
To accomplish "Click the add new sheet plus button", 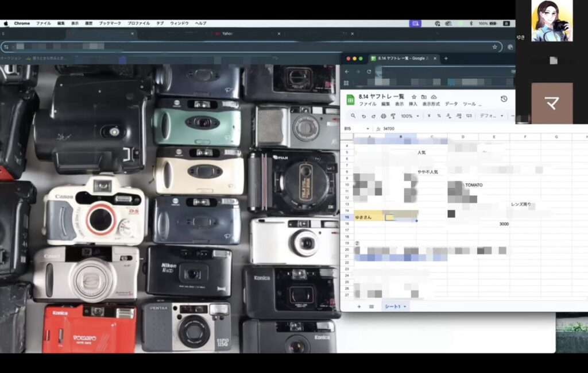I will [359, 307].
